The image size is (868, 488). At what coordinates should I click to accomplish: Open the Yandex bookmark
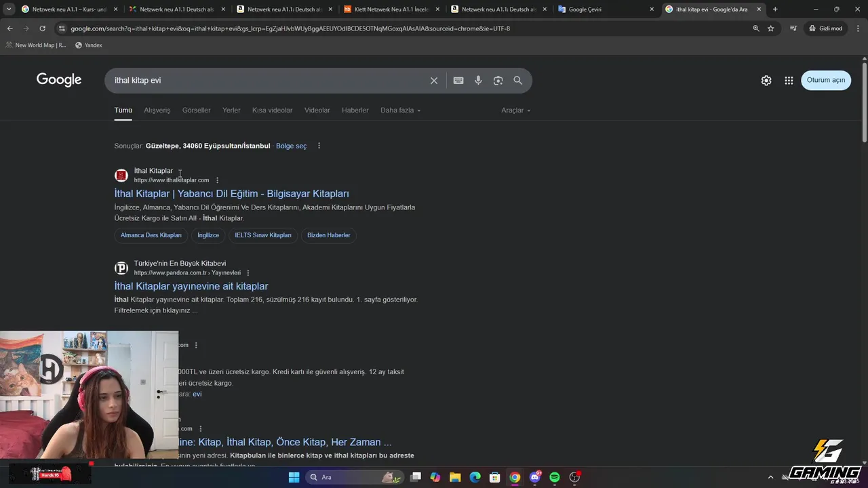[x=89, y=45]
